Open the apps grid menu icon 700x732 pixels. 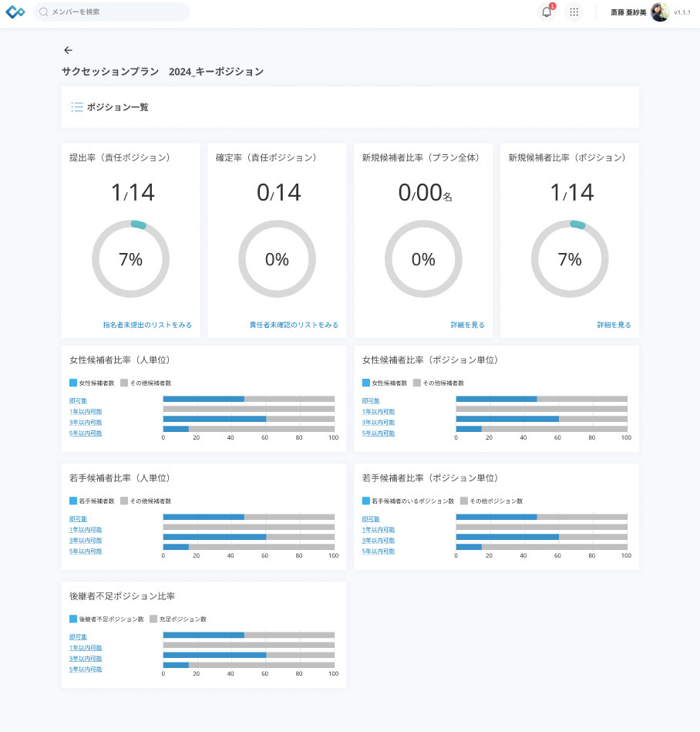[574, 12]
